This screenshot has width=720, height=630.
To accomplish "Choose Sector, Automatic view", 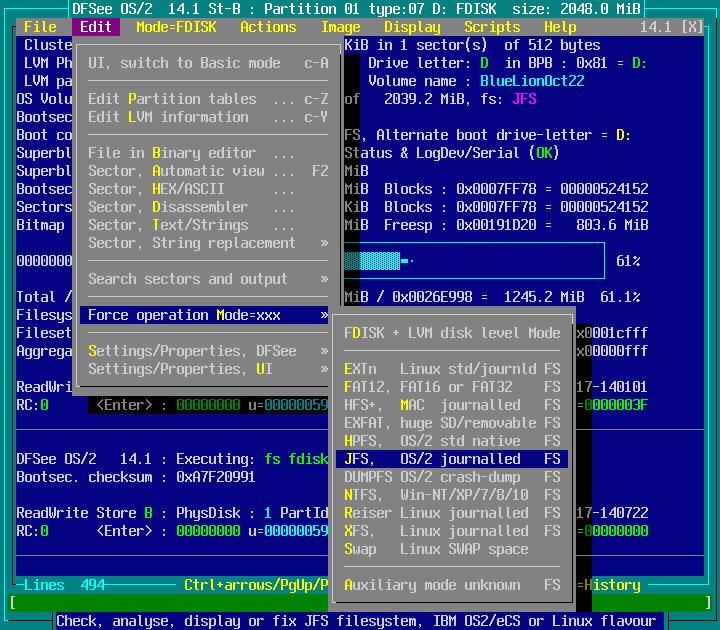I will 208,171.
